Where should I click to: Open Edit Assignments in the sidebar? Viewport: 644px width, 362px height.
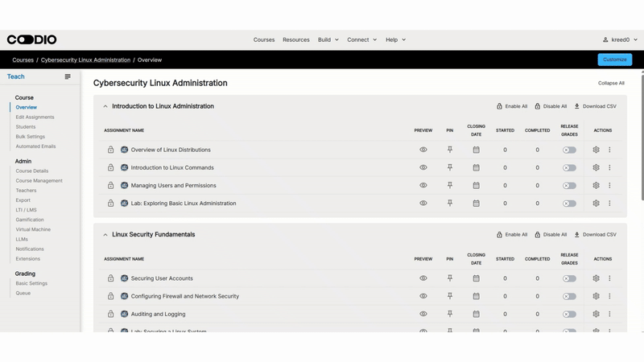(x=35, y=117)
